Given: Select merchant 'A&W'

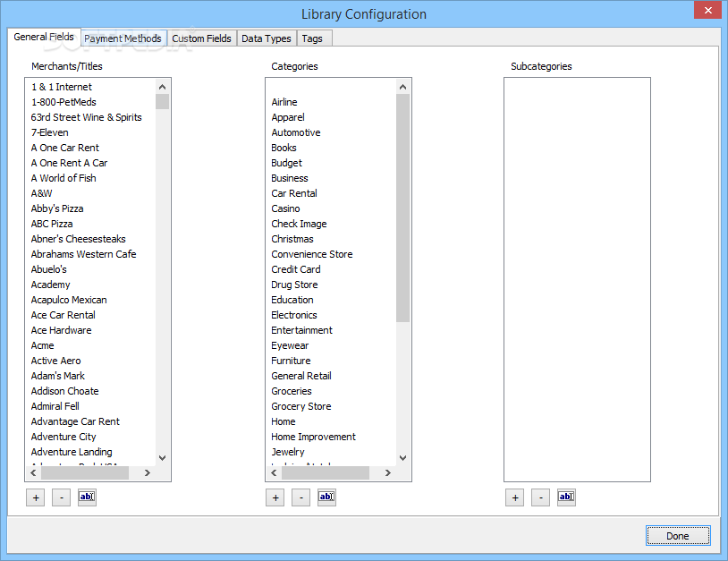Looking at the screenshot, I should click(x=42, y=193).
